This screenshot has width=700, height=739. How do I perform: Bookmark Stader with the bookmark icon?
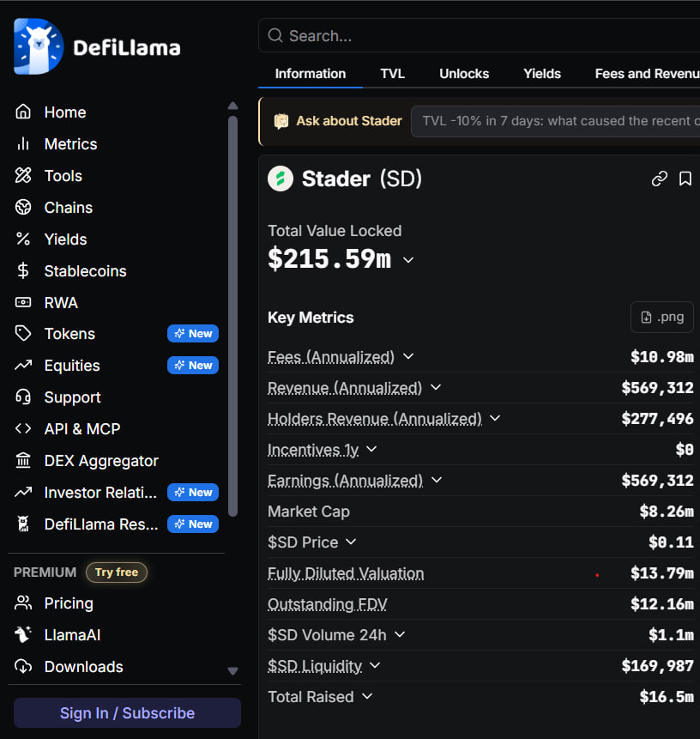(685, 179)
